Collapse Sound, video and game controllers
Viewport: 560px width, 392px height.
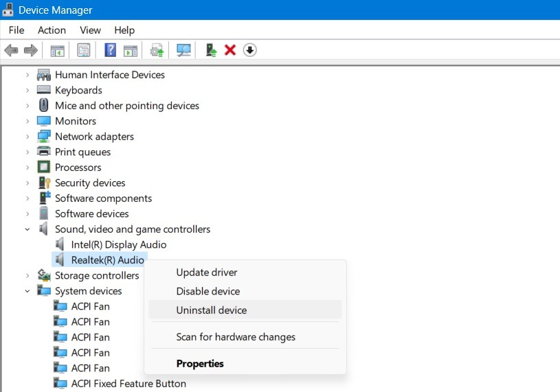point(27,229)
